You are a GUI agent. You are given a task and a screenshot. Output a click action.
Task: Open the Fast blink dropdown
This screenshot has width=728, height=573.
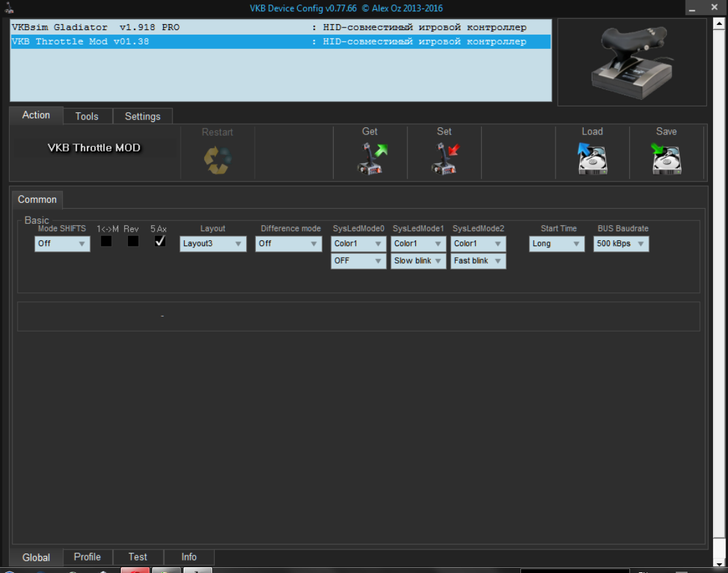click(x=478, y=261)
